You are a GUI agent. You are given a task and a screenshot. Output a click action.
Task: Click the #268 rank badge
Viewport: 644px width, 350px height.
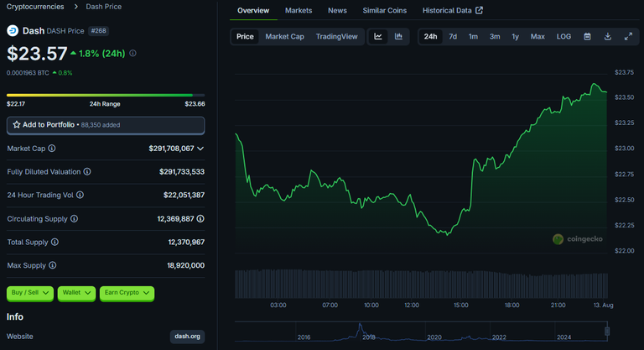[x=99, y=31]
